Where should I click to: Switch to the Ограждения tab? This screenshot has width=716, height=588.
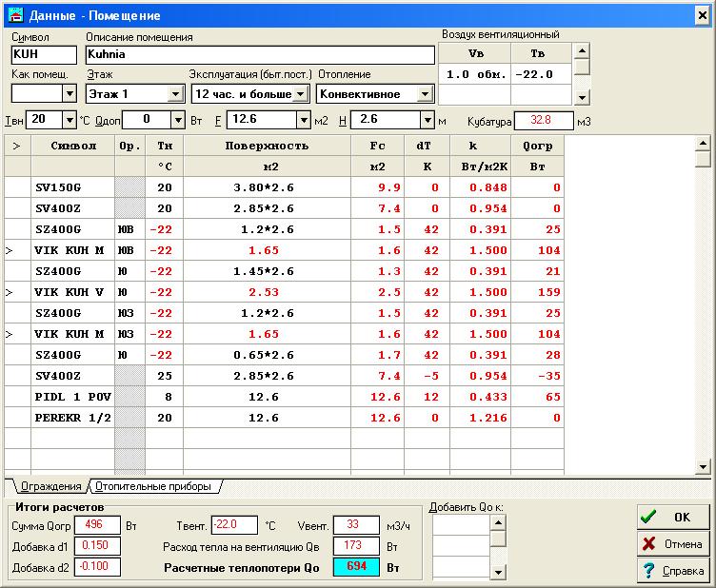point(50,486)
